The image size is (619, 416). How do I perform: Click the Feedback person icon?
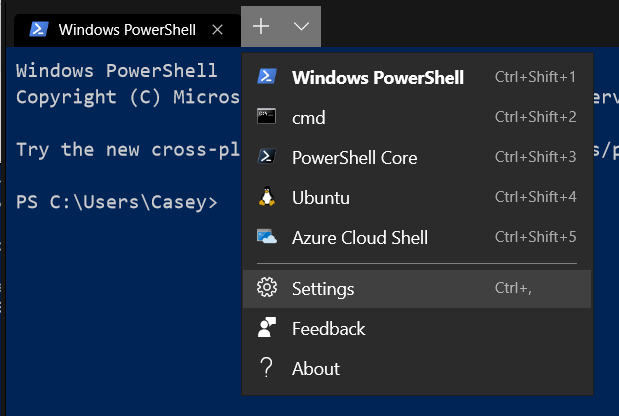click(267, 328)
